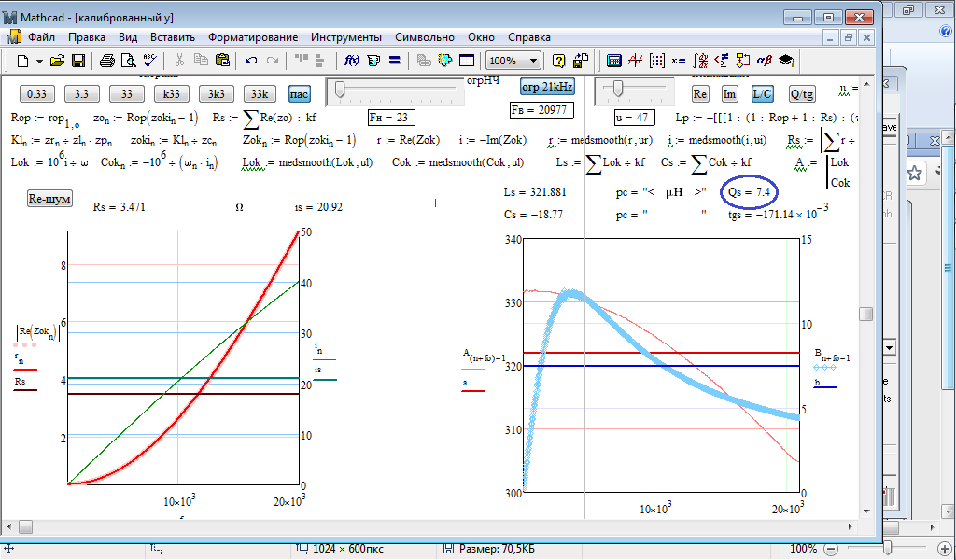This screenshot has width=956, height=560.
Task: Open the Инструменты menu
Action: 346,37
